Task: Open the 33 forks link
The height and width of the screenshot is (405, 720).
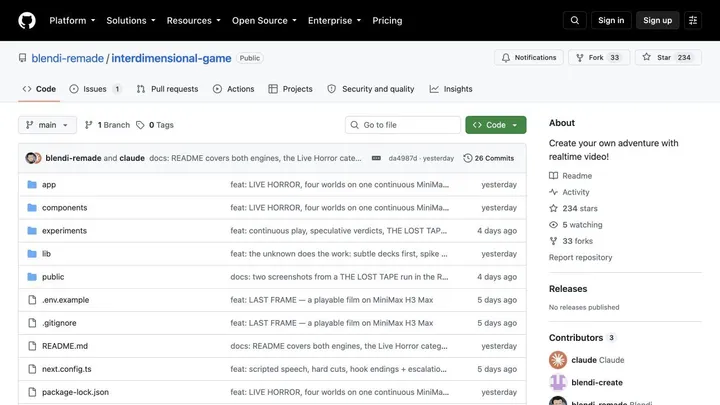Action: click(x=571, y=241)
